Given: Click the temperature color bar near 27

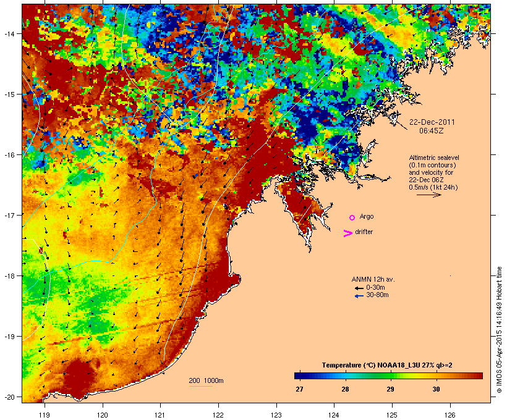Looking at the screenshot, I should (299, 376).
